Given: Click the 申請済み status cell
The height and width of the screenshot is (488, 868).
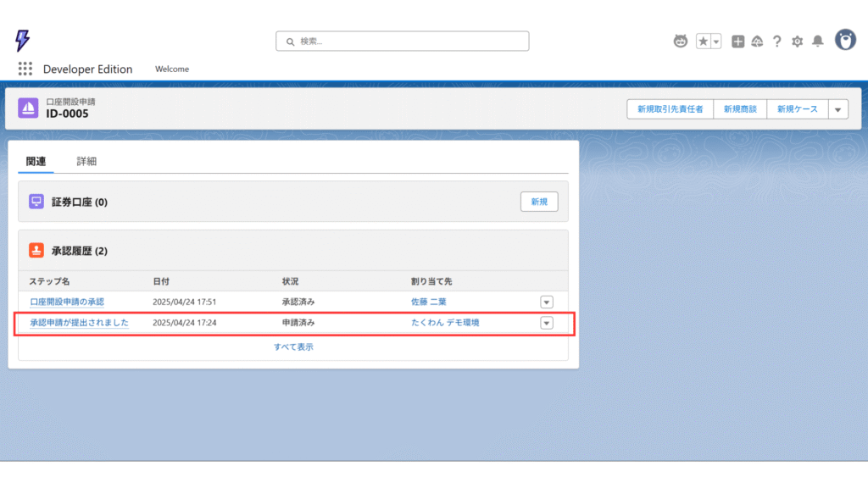Looking at the screenshot, I should (298, 323).
